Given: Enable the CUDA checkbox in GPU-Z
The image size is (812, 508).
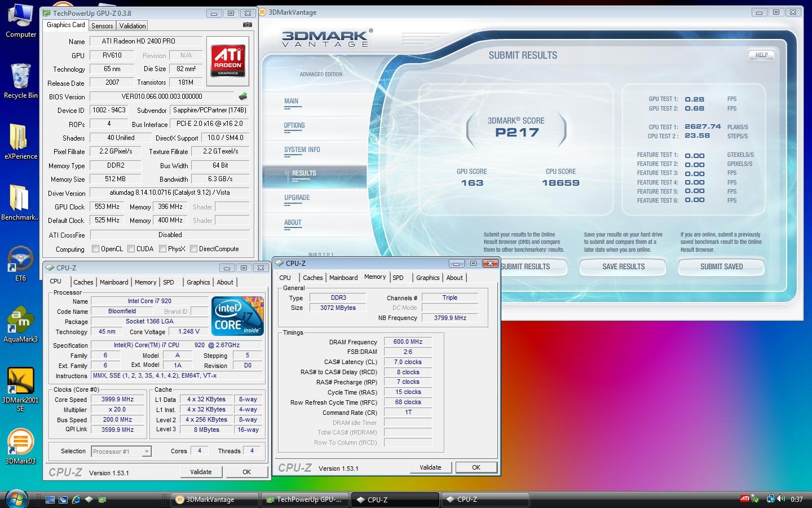Looking at the screenshot, I should click(x=131, y=249).
